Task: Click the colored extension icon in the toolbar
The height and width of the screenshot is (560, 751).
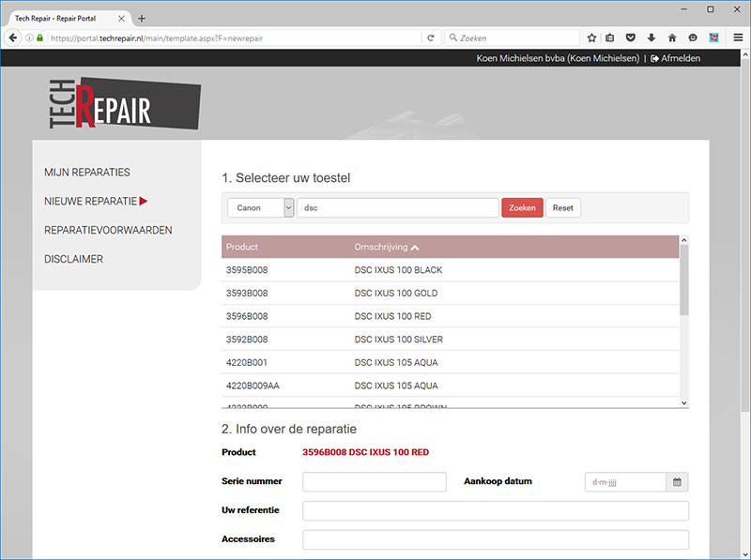Action: pos(713,38)
